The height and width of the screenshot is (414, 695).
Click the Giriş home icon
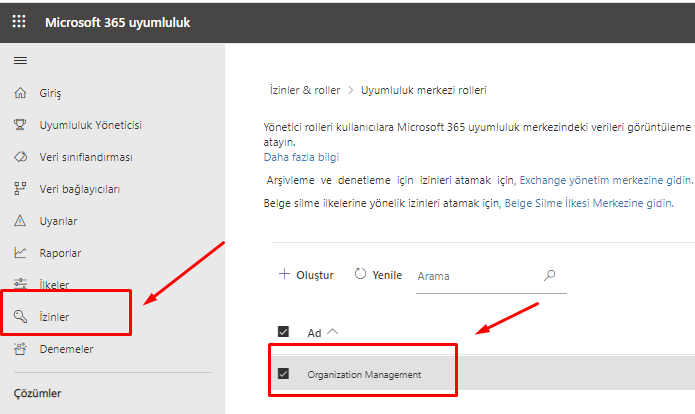pos(20,93)
